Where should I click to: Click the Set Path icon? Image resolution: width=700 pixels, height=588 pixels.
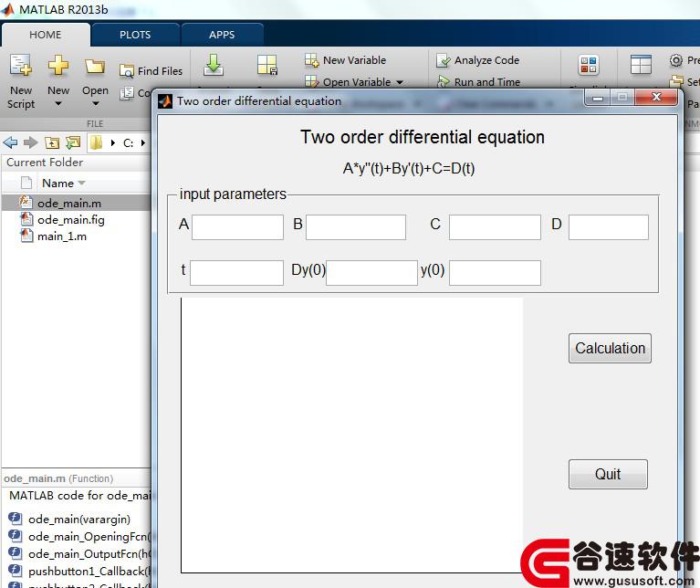pos(676,81)
